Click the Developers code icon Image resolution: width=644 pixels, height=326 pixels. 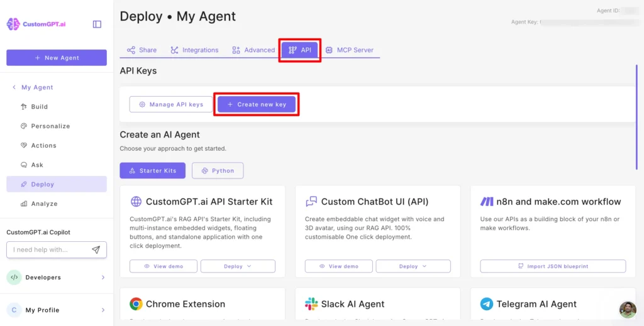click(14, 278)
